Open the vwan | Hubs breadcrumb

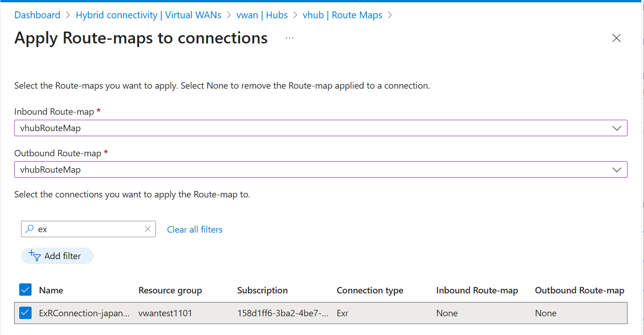click(262, 15)
